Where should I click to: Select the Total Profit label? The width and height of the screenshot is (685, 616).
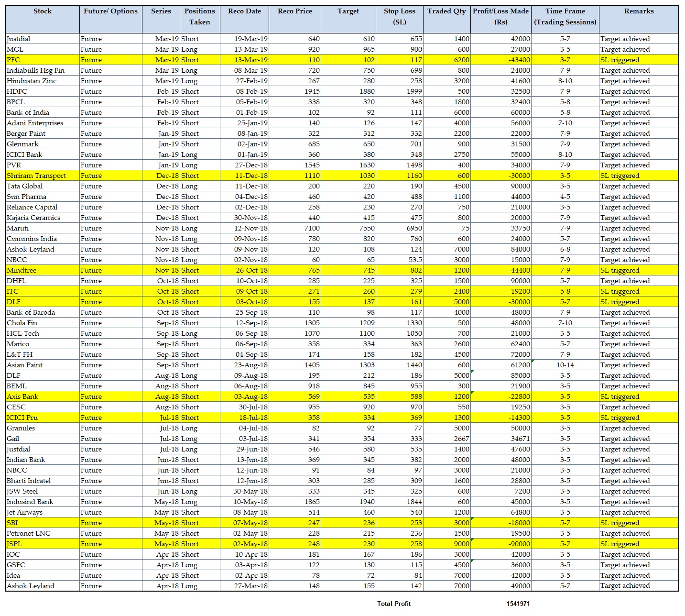click(x=394, y=604)
